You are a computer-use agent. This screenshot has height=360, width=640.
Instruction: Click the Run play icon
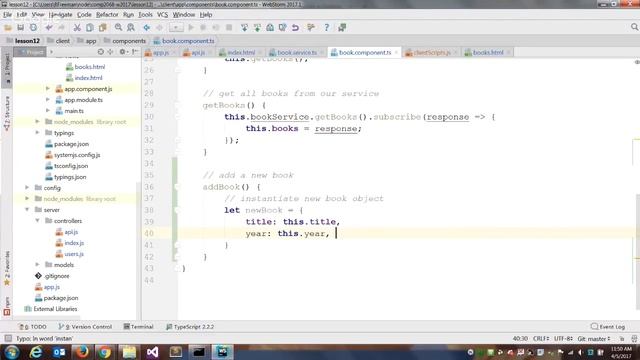click(x=191, y=27)
